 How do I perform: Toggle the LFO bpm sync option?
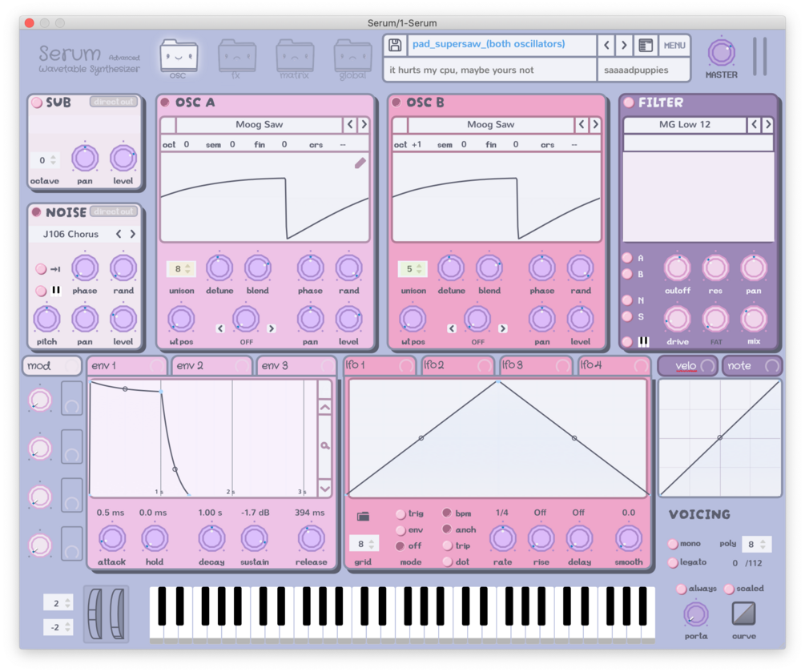(x=447, y=513)
